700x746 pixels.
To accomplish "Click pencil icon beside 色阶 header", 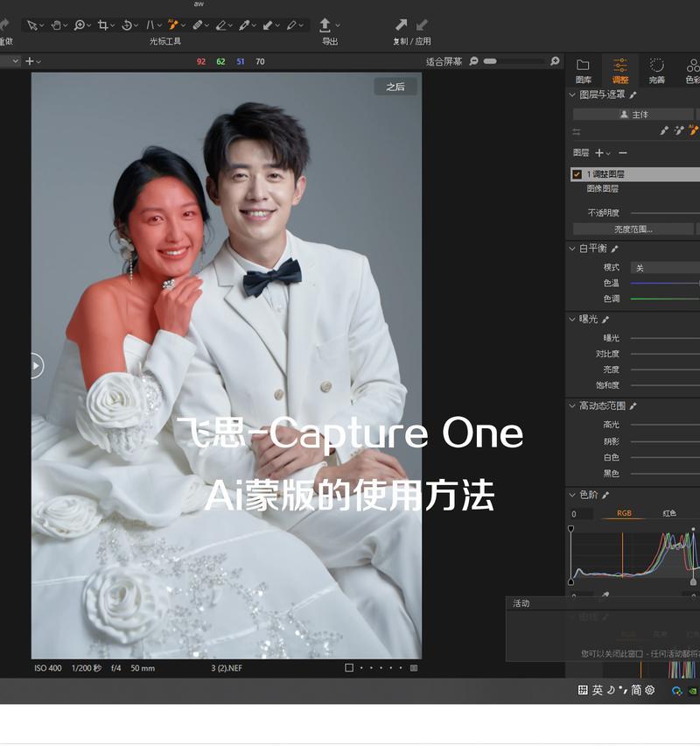I will click(605, 496).
